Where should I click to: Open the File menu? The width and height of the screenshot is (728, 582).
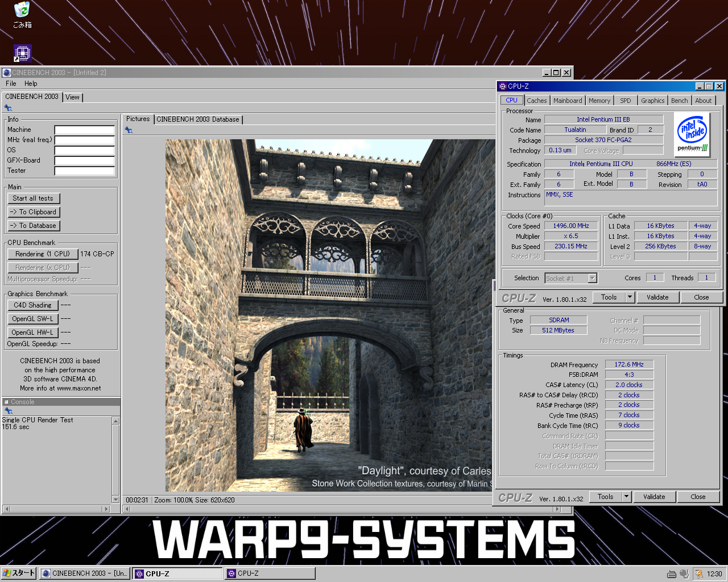tap(11, 84)
